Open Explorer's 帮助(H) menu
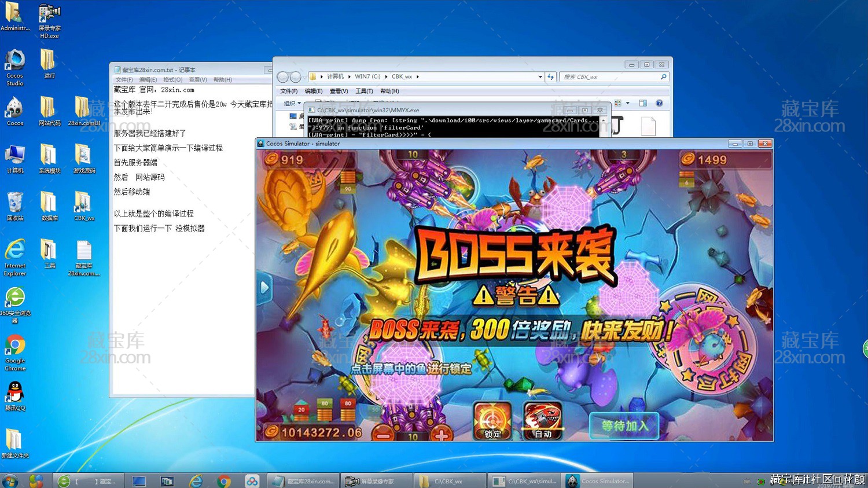Image resolution: width=868 pixels, height=488 pixels. 389,91
